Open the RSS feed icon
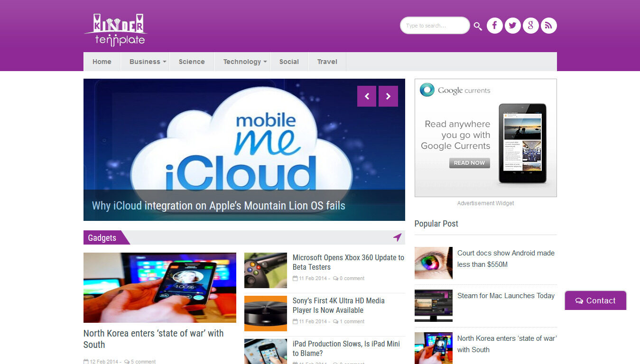Screen dimensions: 640x364 [548, 26]
